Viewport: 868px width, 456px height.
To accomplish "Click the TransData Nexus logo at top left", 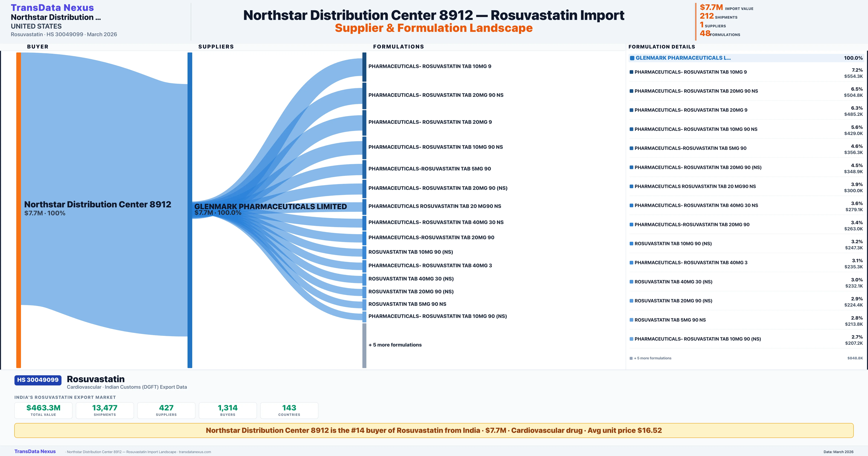I will click(52, 7).
